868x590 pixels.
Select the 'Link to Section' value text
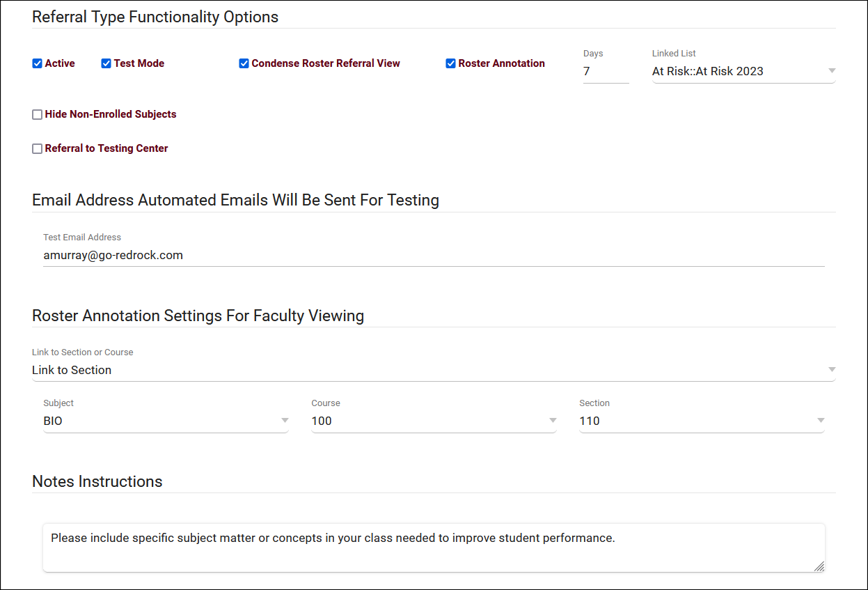[72, 370]
